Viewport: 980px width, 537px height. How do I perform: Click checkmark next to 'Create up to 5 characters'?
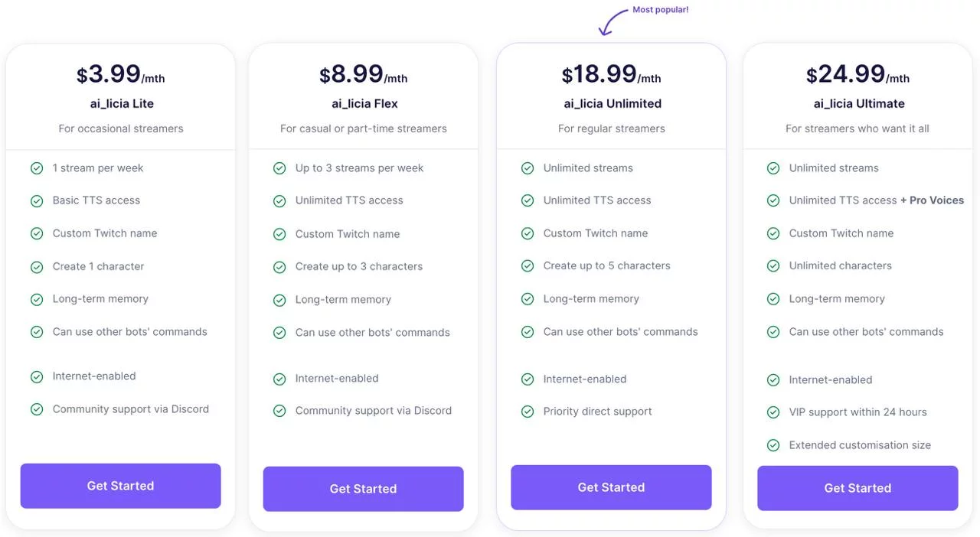pyautogui.click(x=528, y=266)
